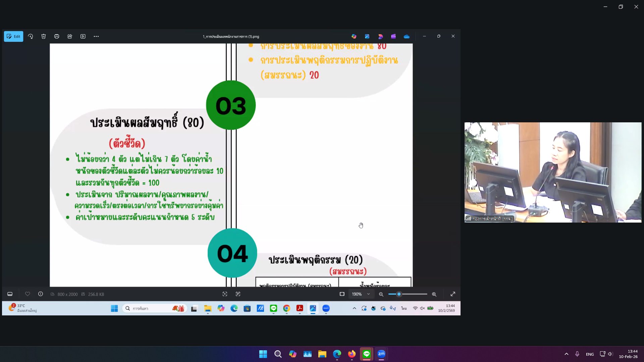Start a slideshow of the photo

(83, 36)
